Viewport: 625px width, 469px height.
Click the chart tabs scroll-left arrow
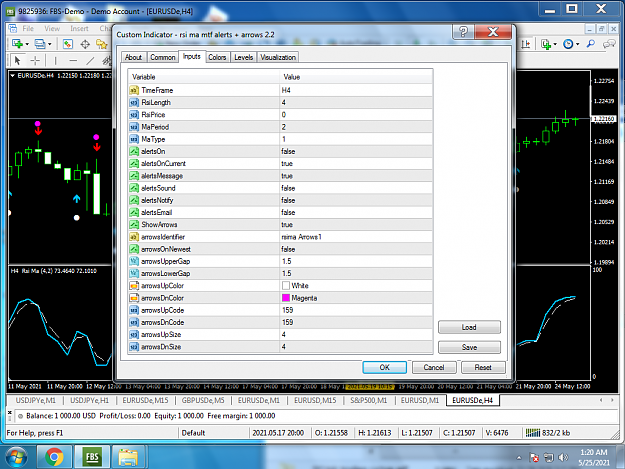pos(601,400)
